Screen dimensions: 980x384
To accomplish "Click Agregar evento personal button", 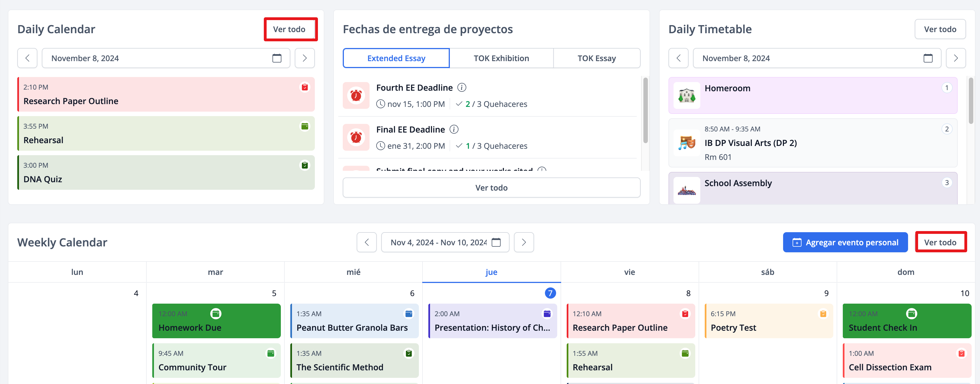I will point(845,243).
